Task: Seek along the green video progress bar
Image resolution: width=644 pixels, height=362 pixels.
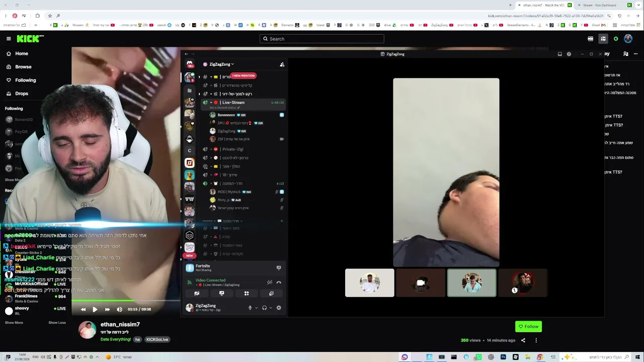Action: (x=126, y=301)
